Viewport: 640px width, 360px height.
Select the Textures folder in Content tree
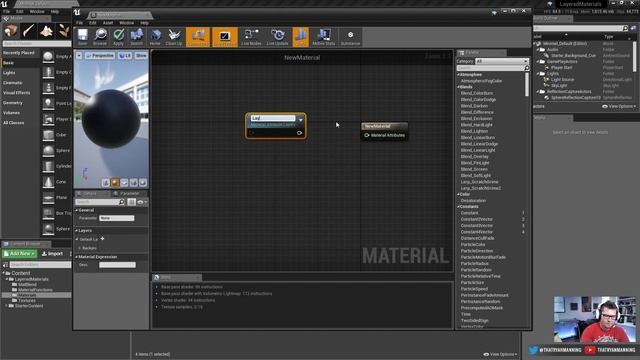[x=27, y=300]
